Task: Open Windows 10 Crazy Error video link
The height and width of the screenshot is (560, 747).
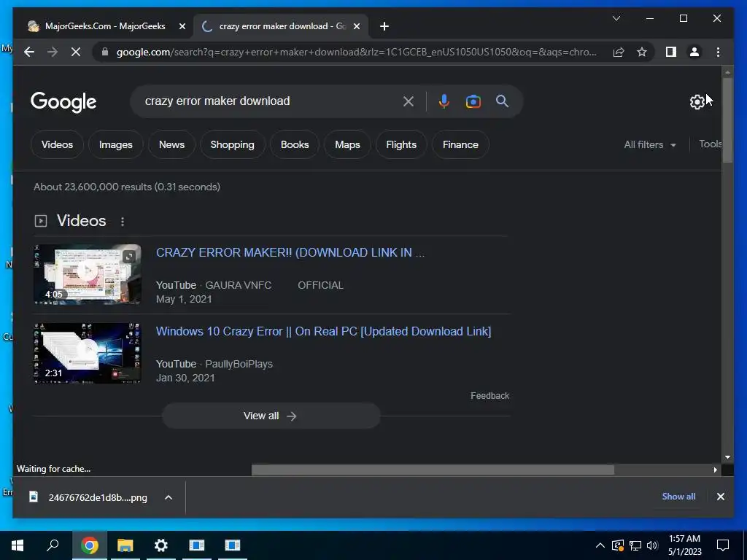Action: [x=323, y=332]
